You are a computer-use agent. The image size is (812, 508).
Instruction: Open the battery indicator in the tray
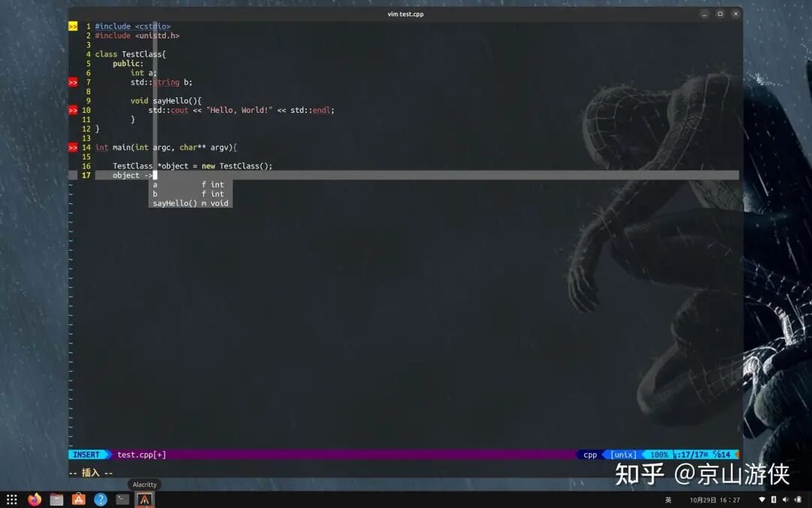(x=798, y=500)
